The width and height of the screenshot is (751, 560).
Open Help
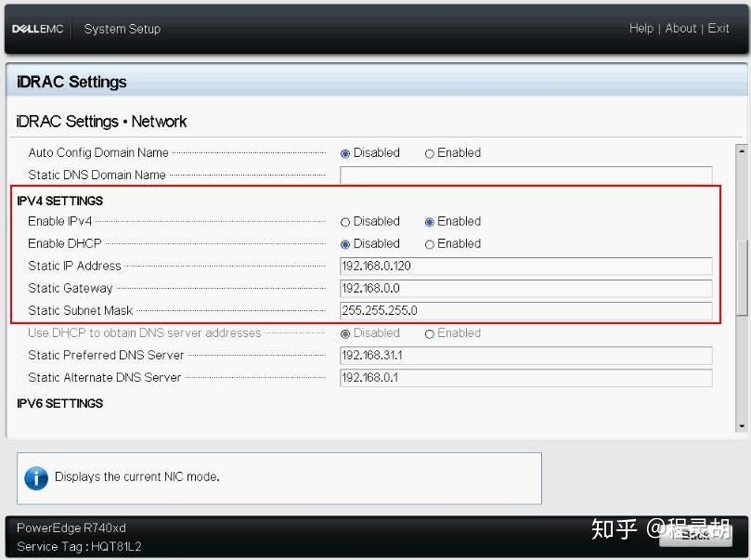pos(641,29)
